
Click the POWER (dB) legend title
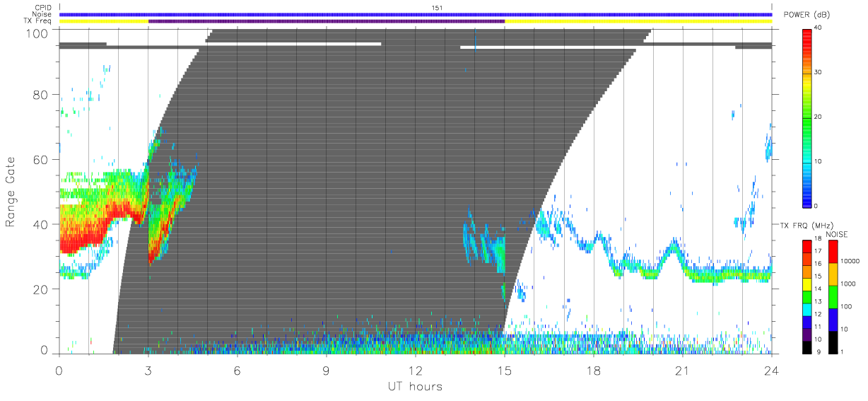(807, 16)
